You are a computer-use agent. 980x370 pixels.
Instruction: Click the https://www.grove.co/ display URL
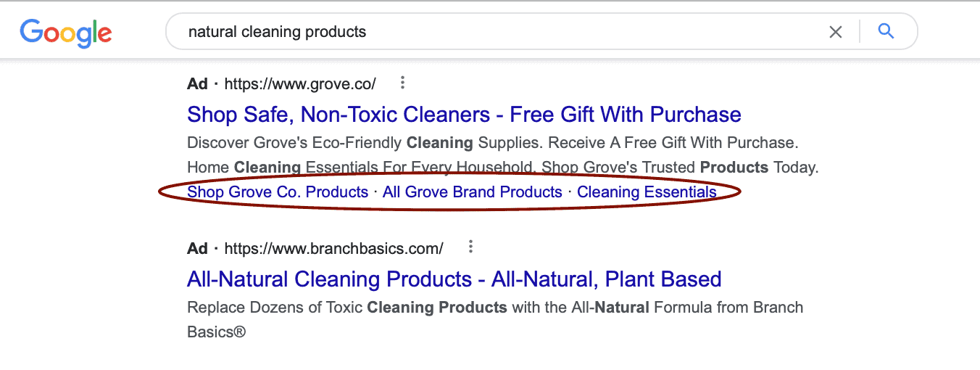(x=300, y=84)
